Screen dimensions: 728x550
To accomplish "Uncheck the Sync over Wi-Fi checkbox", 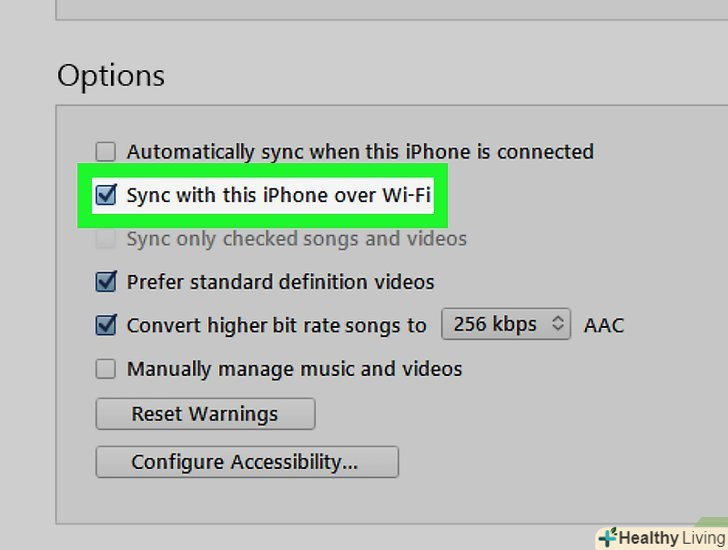I will coord(105,195).
